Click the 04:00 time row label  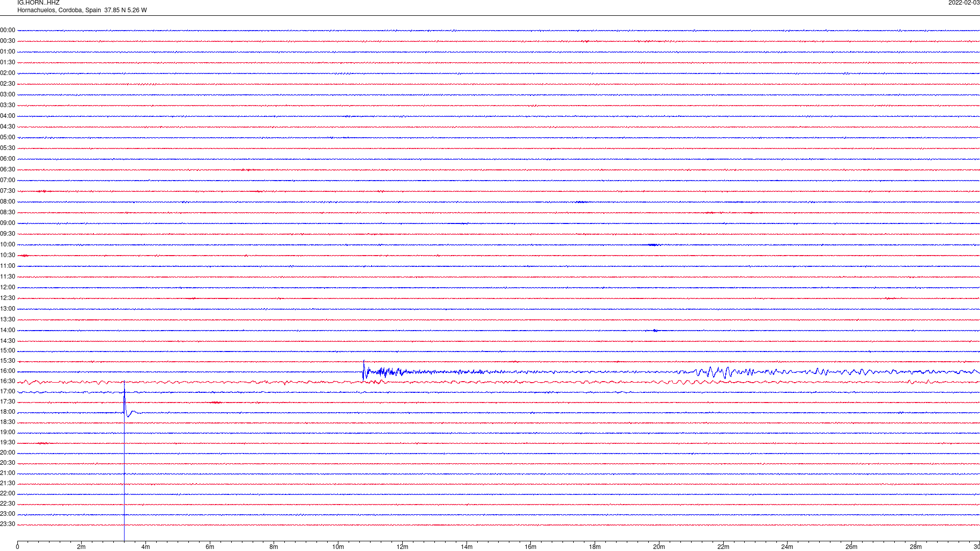(x=8, y=116)
